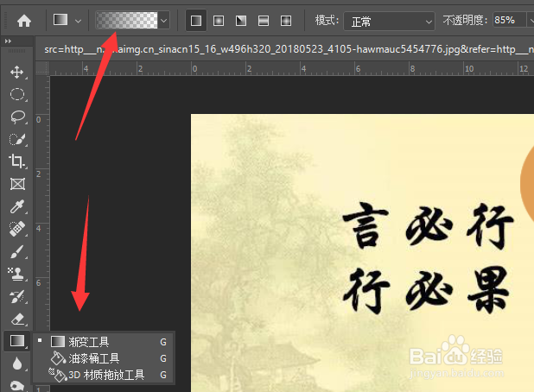Select the Reflected gradient style

[264, 21]
